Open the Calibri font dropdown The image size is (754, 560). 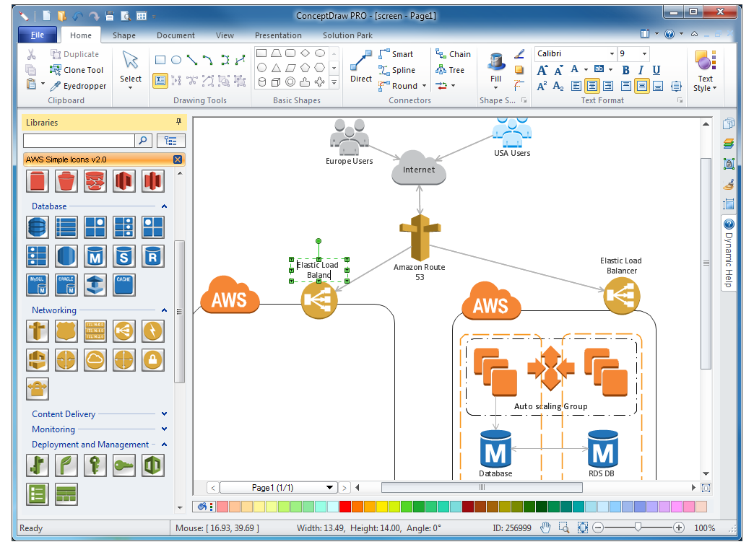pos(612,54)
